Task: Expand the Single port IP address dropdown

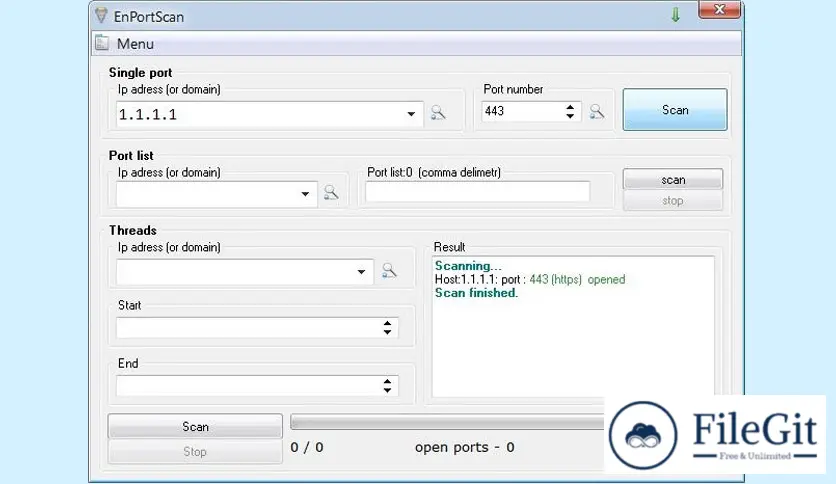Action: [411, 114]
